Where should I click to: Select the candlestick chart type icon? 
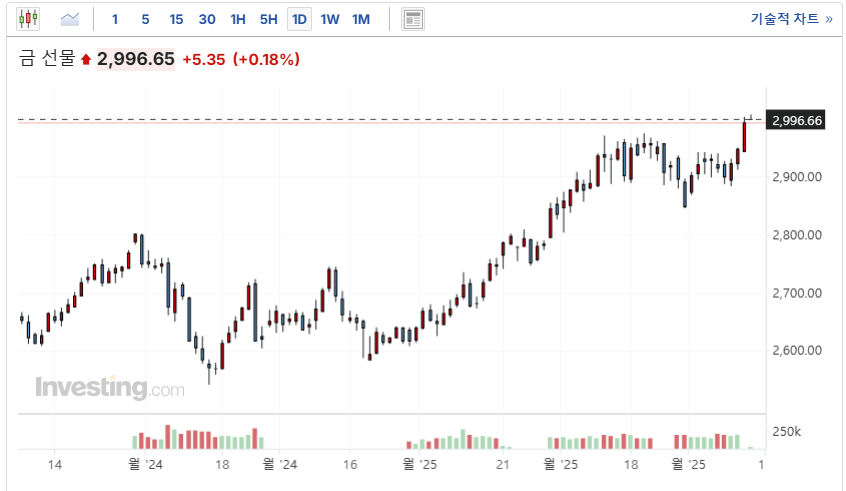point(28,19)
